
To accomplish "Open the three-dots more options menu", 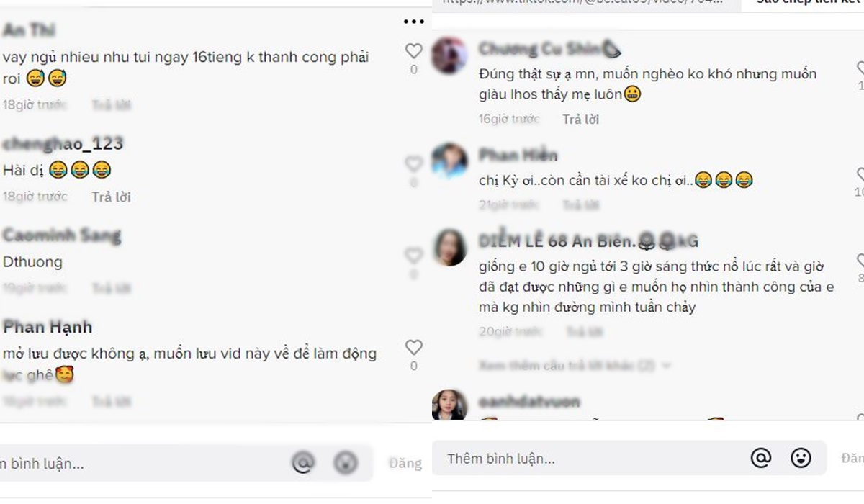I will click(414, 22).
